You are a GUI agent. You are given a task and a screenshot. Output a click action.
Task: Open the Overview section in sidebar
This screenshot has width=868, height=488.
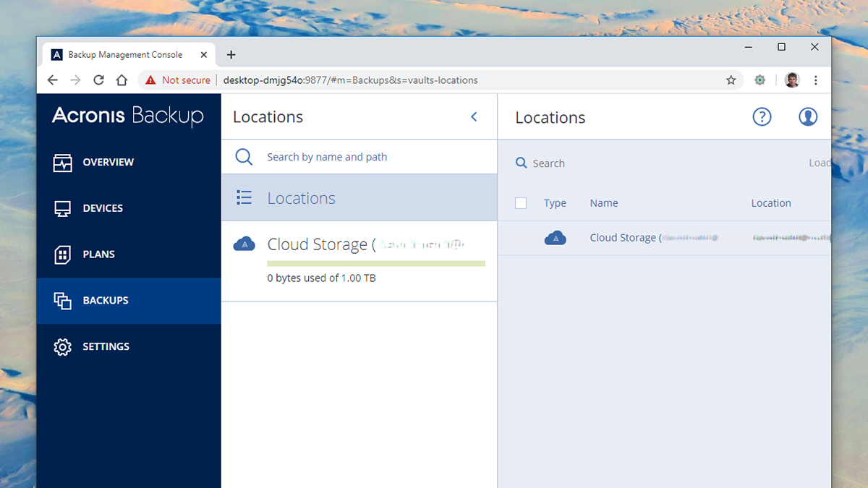coord(129,163)
